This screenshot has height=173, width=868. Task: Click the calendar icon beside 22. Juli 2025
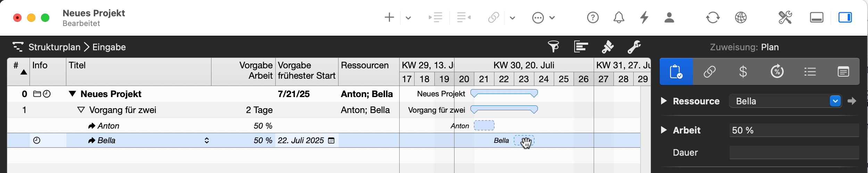coord(331,140)
